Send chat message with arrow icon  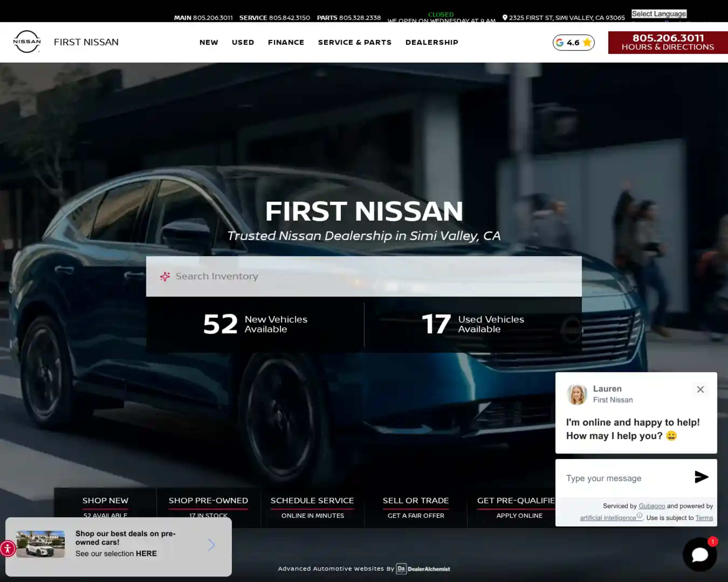pyautogui.click(x=701, y=477)
